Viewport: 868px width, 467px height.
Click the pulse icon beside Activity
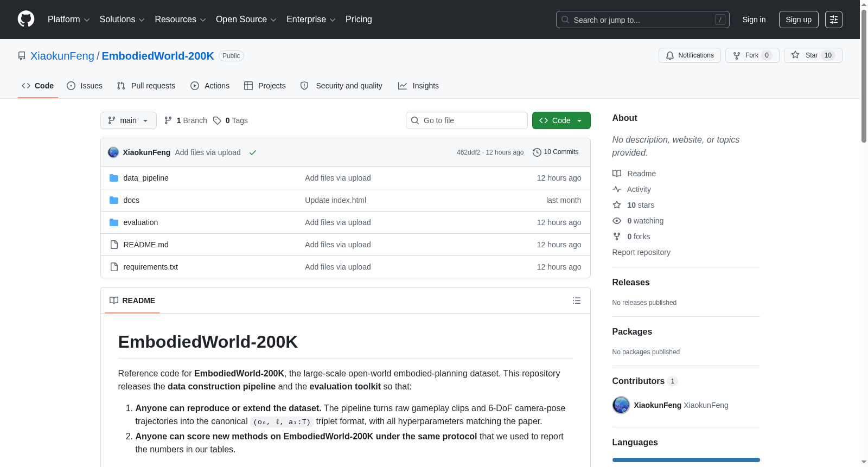[x=617, y=189]
